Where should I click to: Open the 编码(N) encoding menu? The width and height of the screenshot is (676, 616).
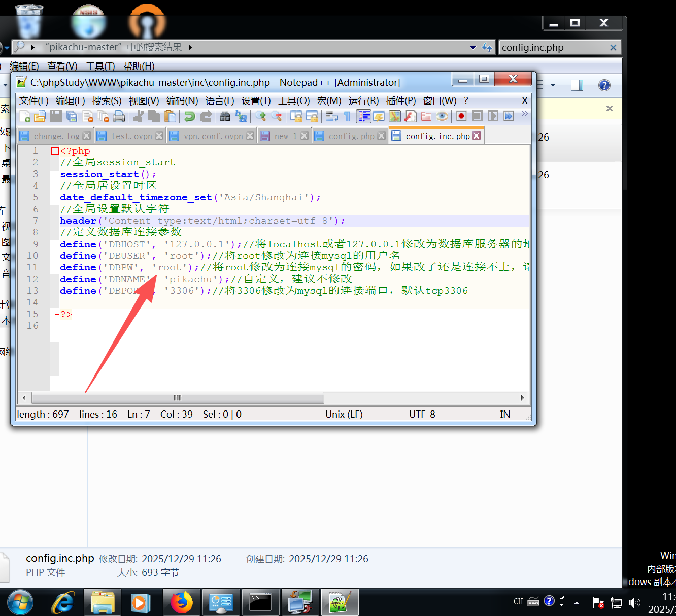[182, 101]
